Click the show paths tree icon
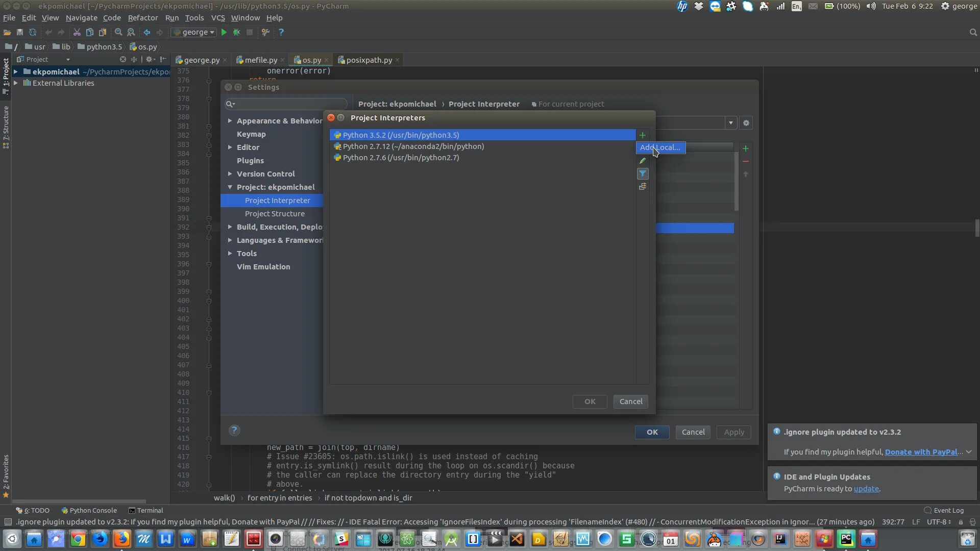 pos(643,187)
